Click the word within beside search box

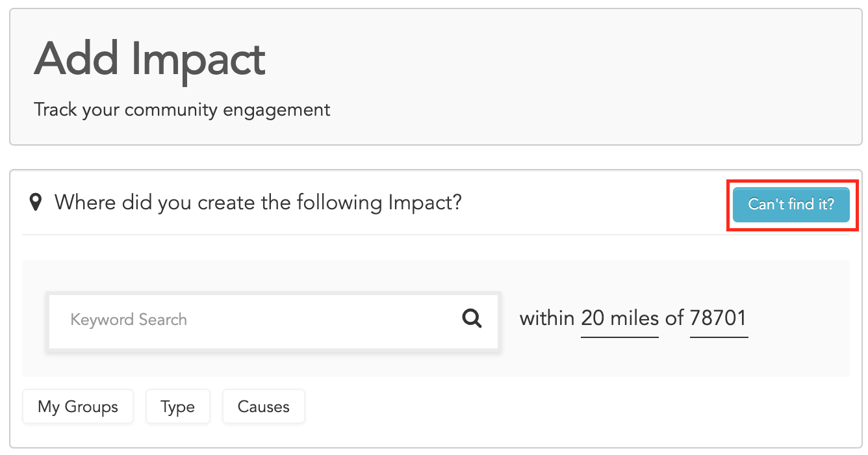coord(547,318)
